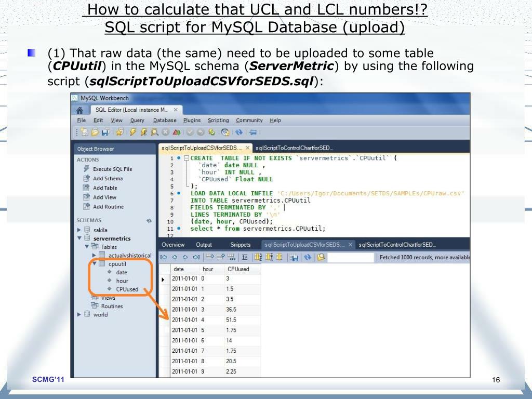Viewport: 532px width, 399px height.
Task: Save SQL script disk icon in toolbar
Action: click(106, 132)
